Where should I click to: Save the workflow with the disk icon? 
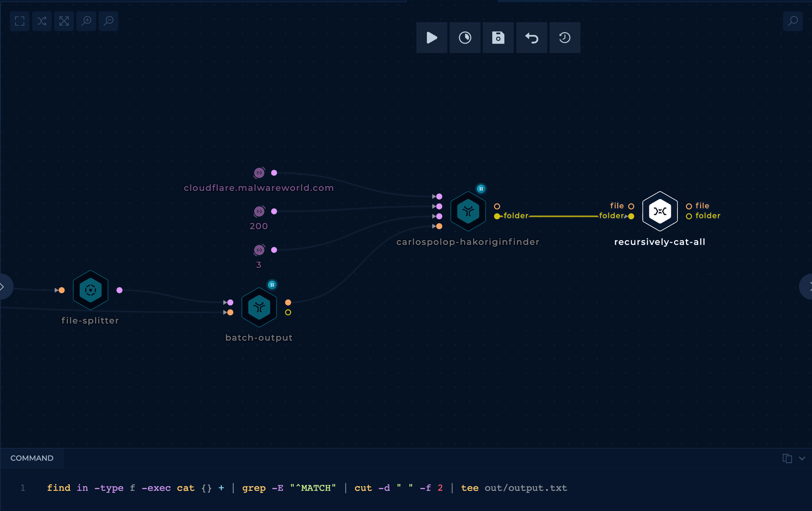pos(498,38)
